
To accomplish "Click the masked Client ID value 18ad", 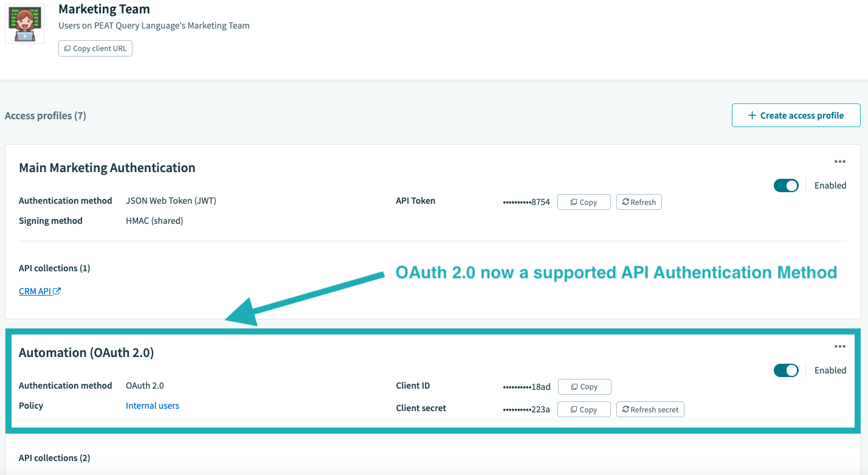I will (x=526, y=387).
